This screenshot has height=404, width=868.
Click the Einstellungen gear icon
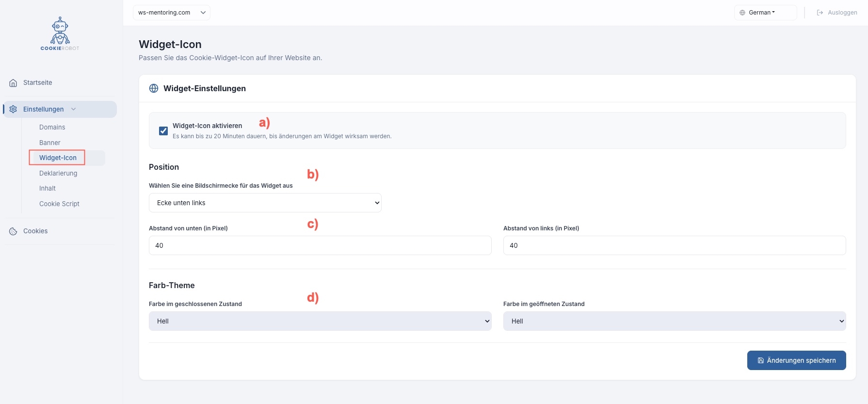click(13, 109)
